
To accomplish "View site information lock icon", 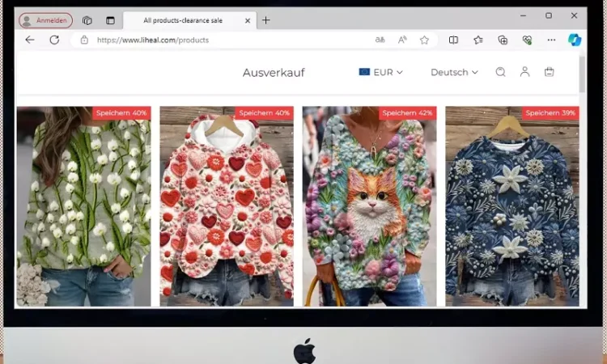I will [x=84, y=40].
